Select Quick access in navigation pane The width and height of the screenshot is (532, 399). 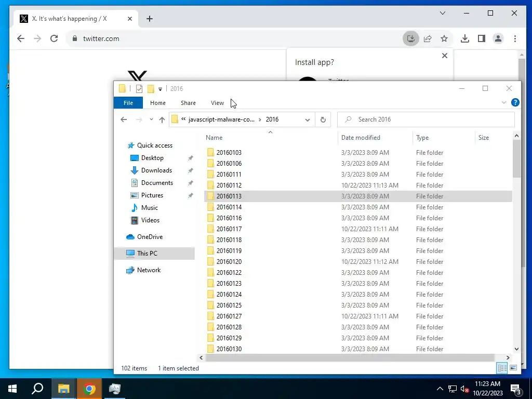[155, 145]
